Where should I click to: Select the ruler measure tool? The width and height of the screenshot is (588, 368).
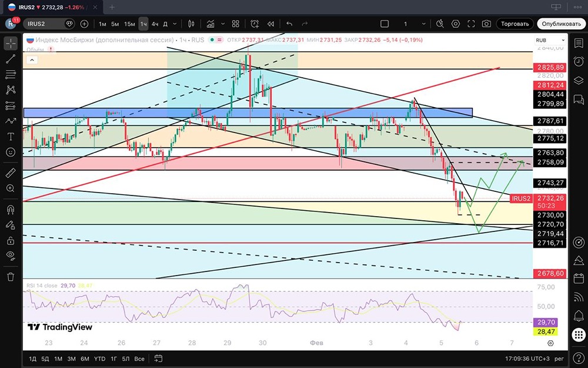pos(11,173)
